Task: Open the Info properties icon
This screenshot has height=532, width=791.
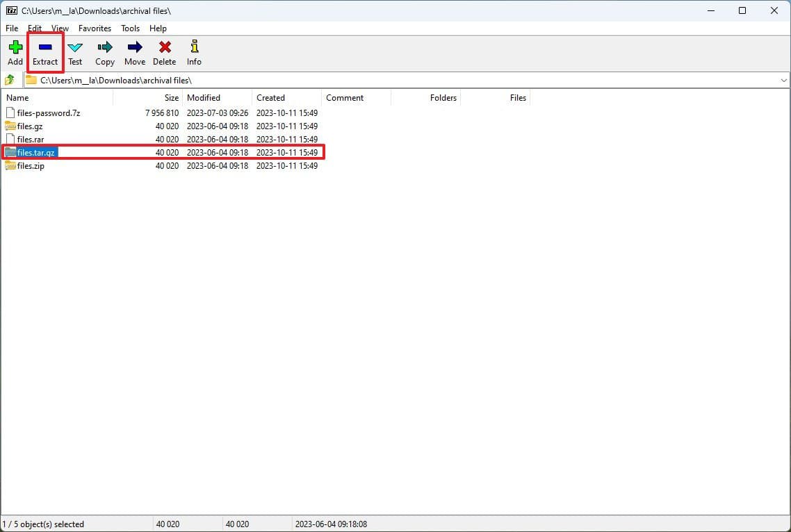Action: click(x=194, y=48)
